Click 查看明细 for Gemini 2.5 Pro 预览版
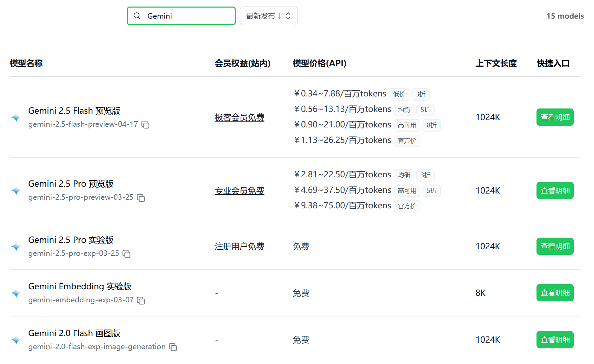The height and width of the screenshot is (364, 594). [555, 190]
